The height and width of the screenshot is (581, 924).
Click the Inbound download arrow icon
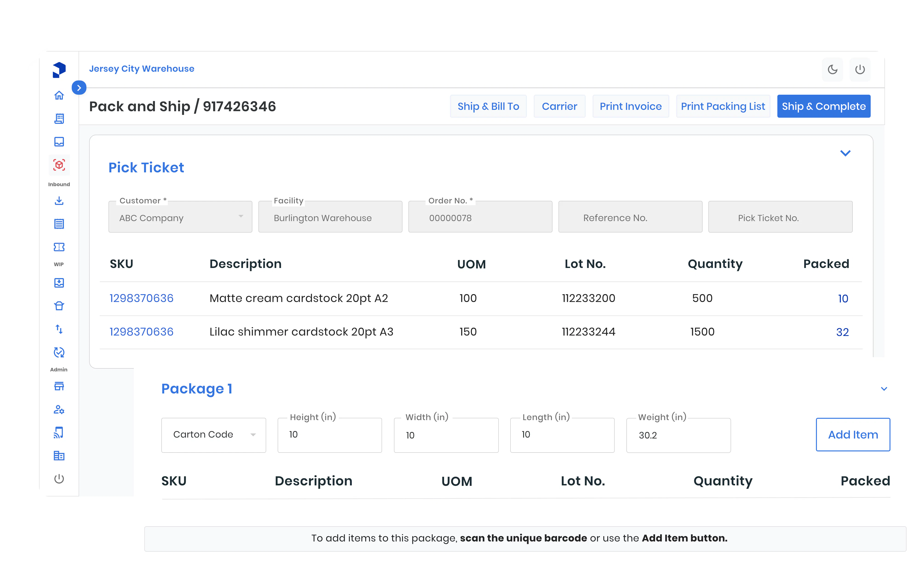[x=59, y=201]
